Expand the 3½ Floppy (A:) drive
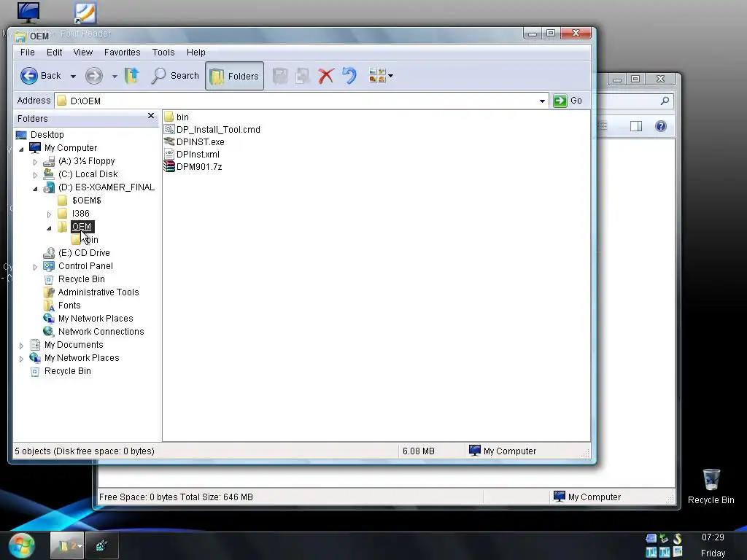Image resolution: width=747 pixels, height=560 pixels. point(35,163)
